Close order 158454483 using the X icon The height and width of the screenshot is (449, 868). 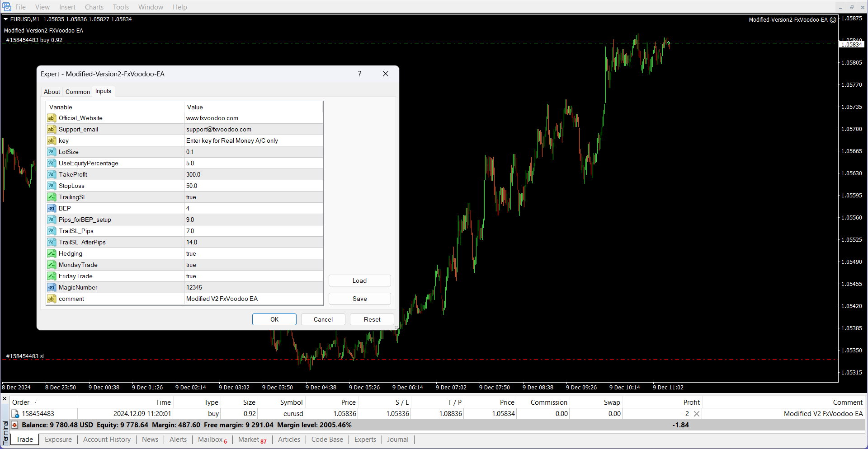click(x=697, y=414)
